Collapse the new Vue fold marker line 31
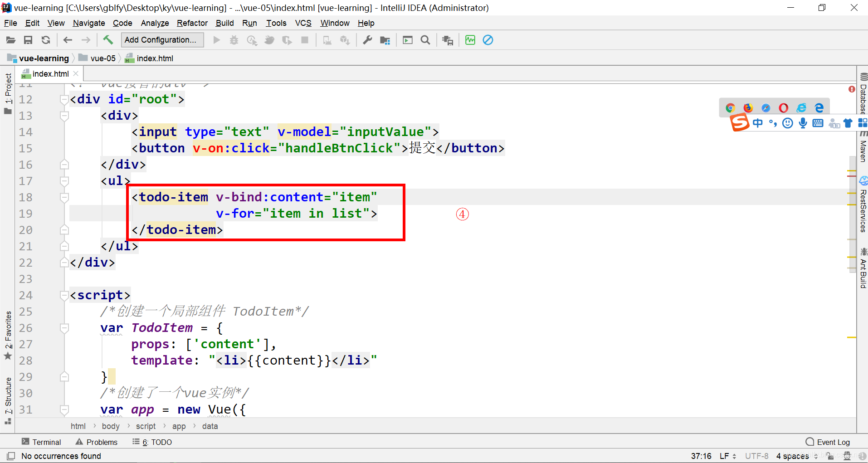 pyautogui.click(x=64, y=409)
